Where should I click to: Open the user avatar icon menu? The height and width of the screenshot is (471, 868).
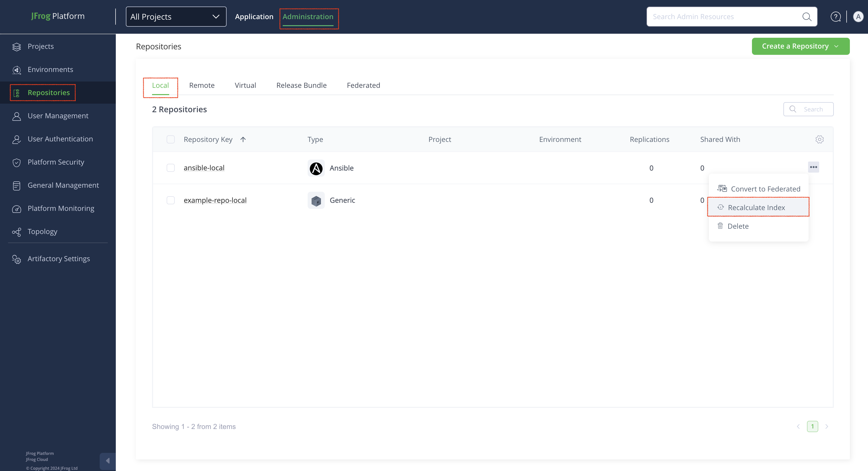pyautogui.click(x=858, y=17)
